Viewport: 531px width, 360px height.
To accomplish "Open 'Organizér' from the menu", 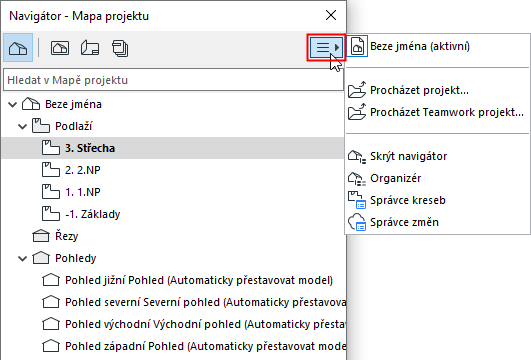I will point(438,178).
